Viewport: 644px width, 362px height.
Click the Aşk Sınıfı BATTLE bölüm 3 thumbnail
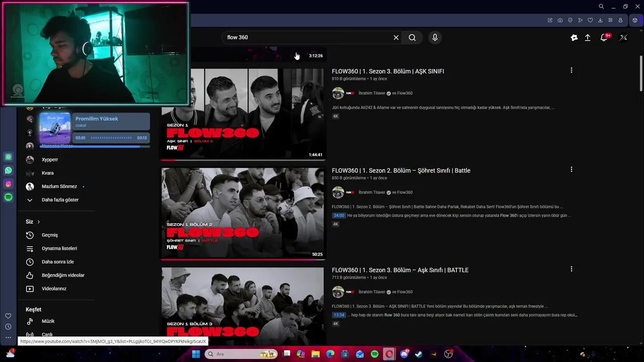pyautogui.click(x=243, y=307)
